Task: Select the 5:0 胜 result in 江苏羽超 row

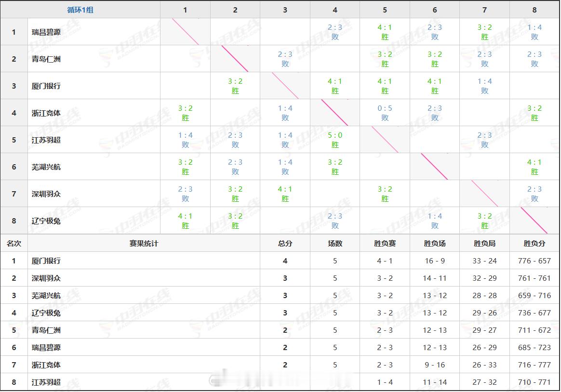Action: pyautogui.click(x=335, y=140)
